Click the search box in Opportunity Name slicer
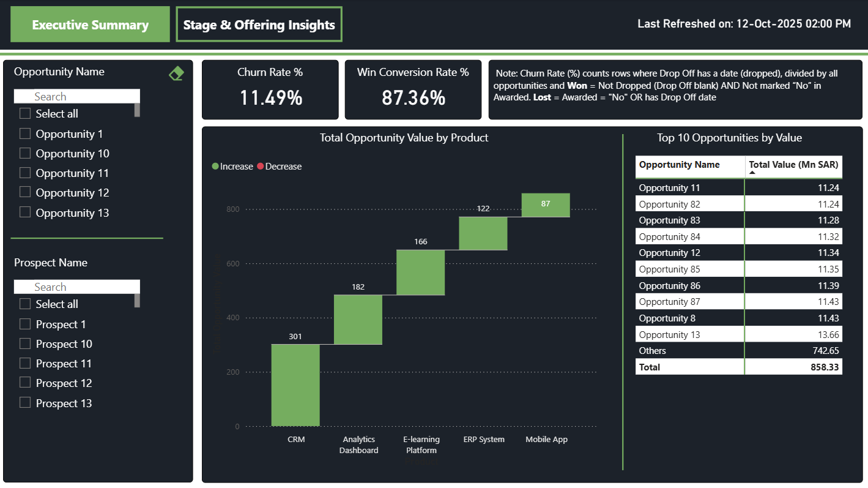This screenshot has height=488, width=868. (x=76, y=96)
